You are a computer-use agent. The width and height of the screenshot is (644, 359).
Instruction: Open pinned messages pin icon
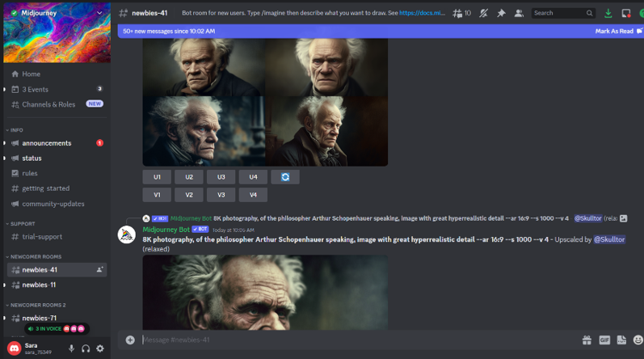(x=501, y=13)
